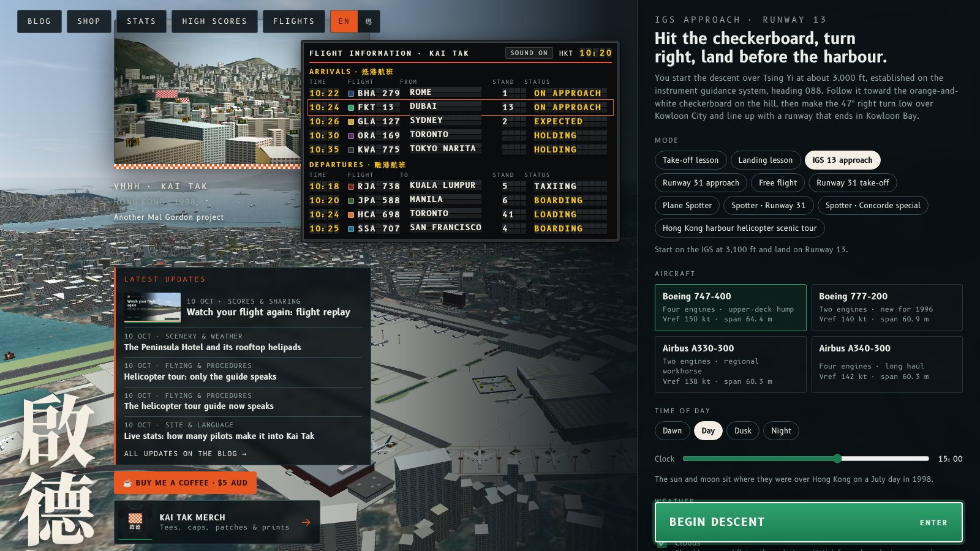Click SSA airline color icon

point(351,229)
